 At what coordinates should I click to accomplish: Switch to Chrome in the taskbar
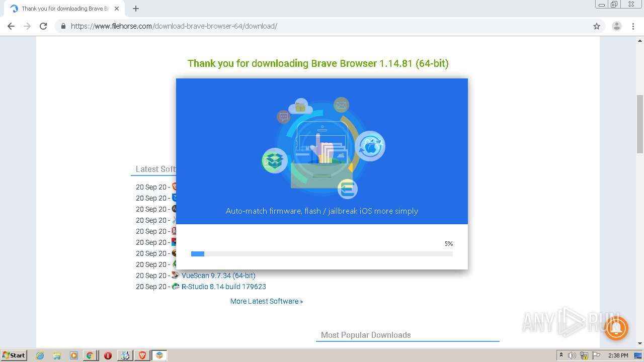click(x=90, y=355)
